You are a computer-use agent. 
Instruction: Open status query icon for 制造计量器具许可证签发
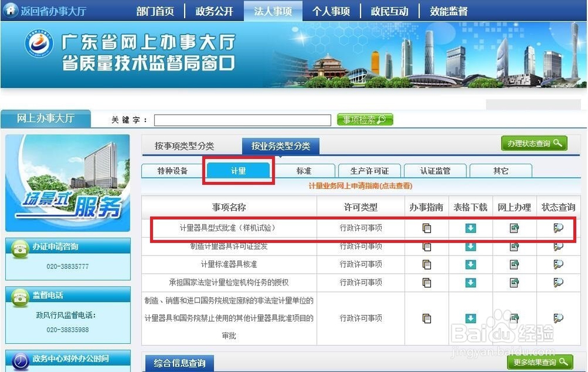pyautogui.click(x=559, y=247)
